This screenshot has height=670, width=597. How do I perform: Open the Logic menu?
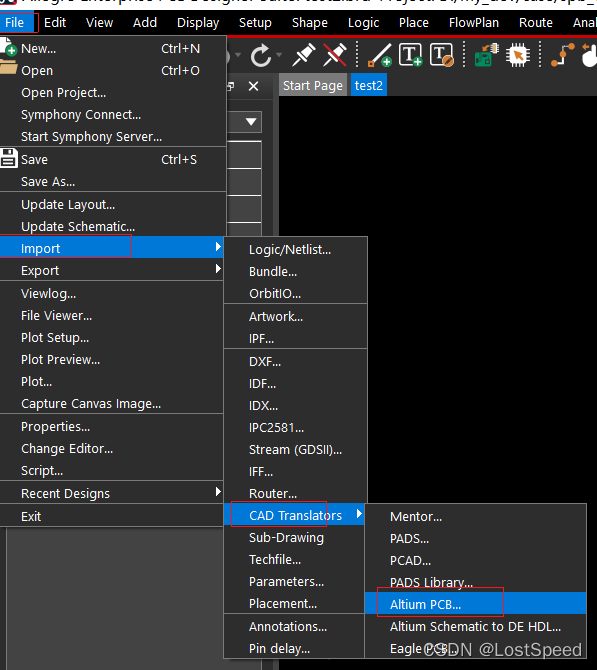364,23
